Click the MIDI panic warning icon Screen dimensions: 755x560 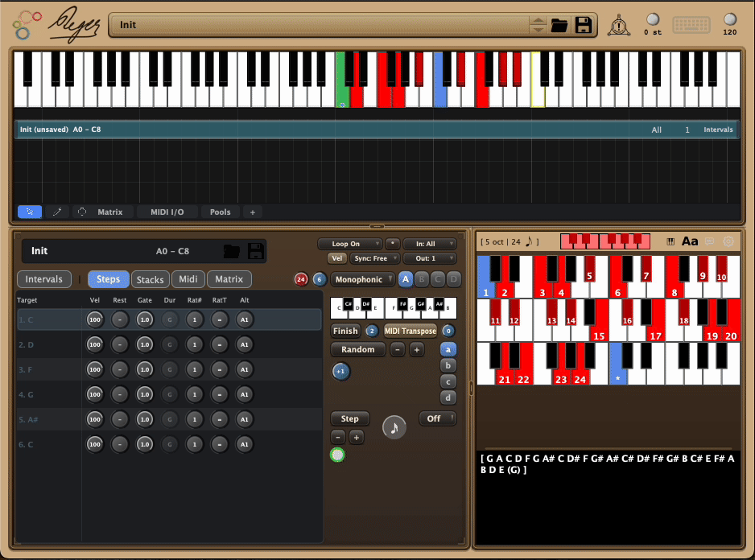(x=619, y=25)
